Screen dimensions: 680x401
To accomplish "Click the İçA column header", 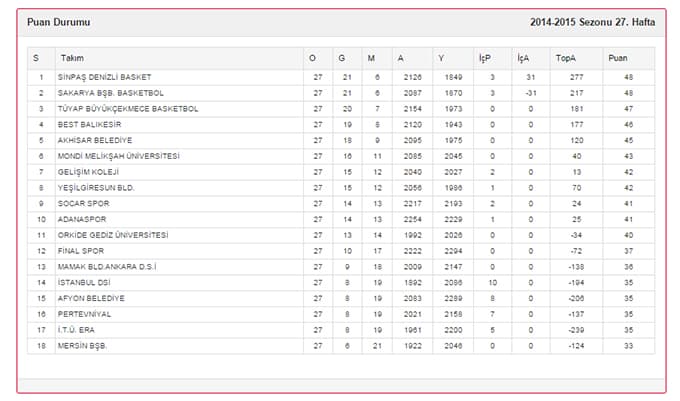I will 523,58.
